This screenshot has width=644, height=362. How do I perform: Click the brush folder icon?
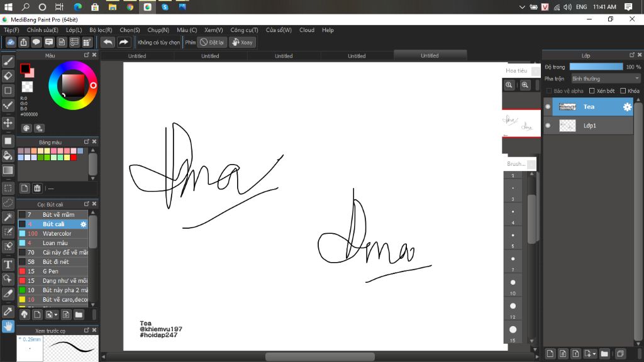pyautogui.click(x=79, y=315)
